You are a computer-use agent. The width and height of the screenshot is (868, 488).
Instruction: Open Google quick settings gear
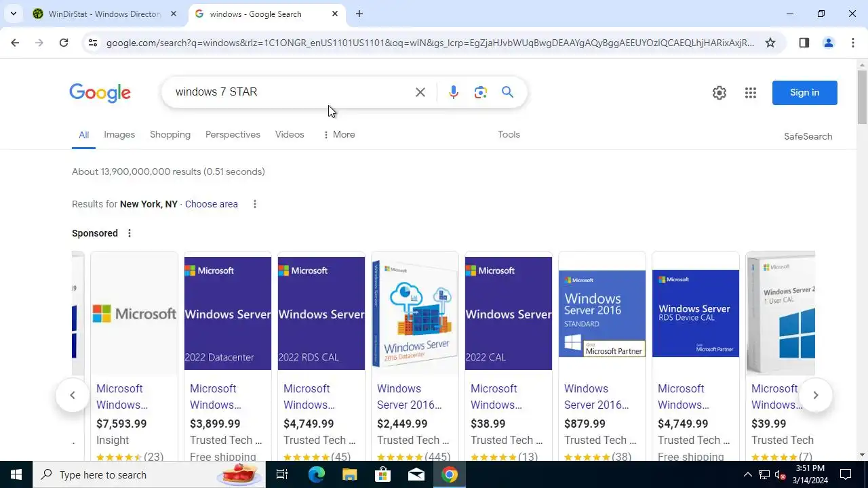(719, 93)
